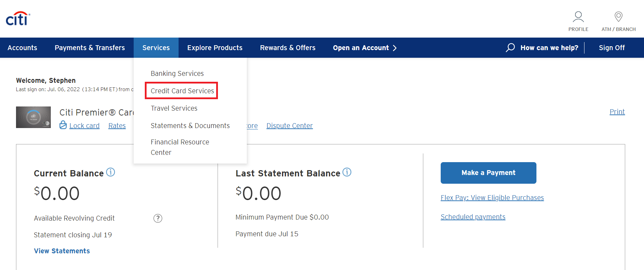This screenshot has height=270, width=644.
Task: Open Explore Products menu
Action: point(215,48)
